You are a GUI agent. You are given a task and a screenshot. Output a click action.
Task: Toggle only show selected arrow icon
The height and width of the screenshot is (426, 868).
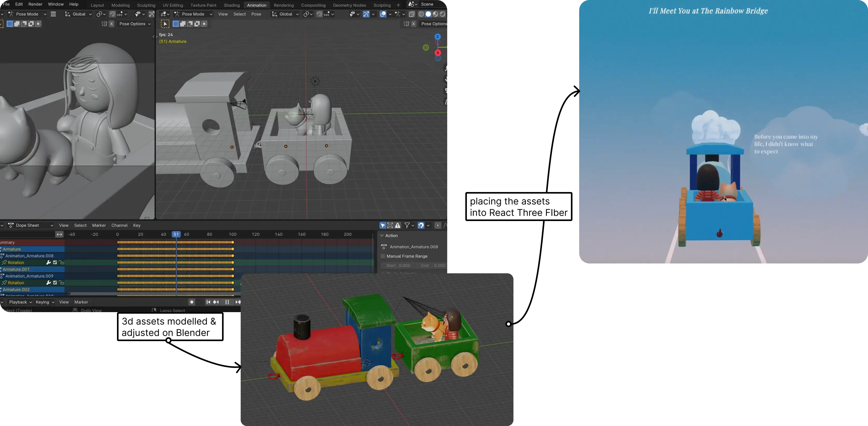(x=383, y=225)
